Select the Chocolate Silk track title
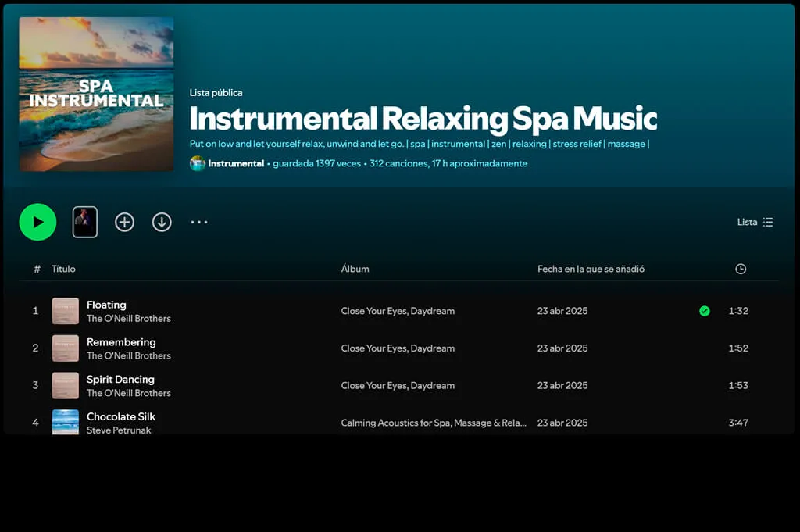Viewport: 800px width, 532px height. [x=121, y=416]
